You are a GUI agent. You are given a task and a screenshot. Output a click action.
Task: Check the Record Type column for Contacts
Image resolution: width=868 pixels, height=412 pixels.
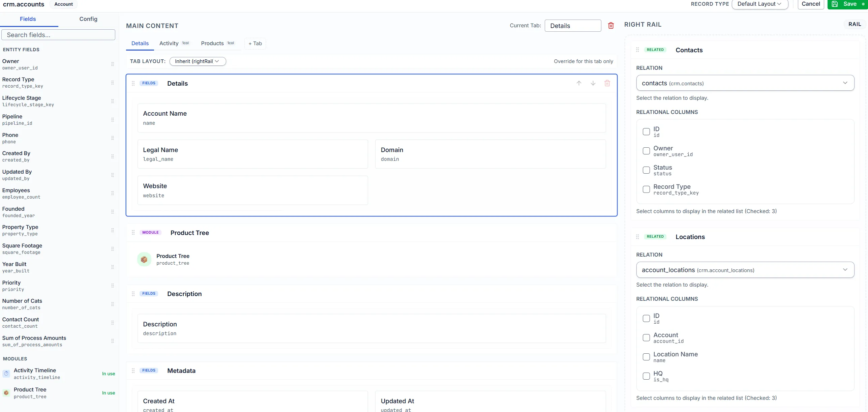[x=646, y=189]
